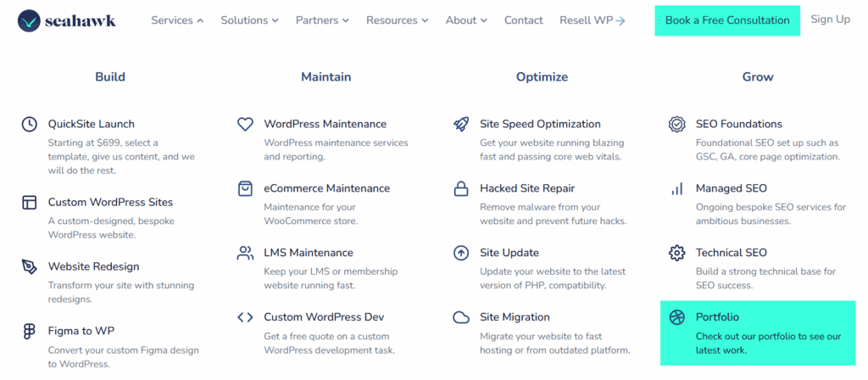Click the WordPress Maintenance heart icon
The width and height of the screenshot is (868, 380).
[x=245, y=125]
